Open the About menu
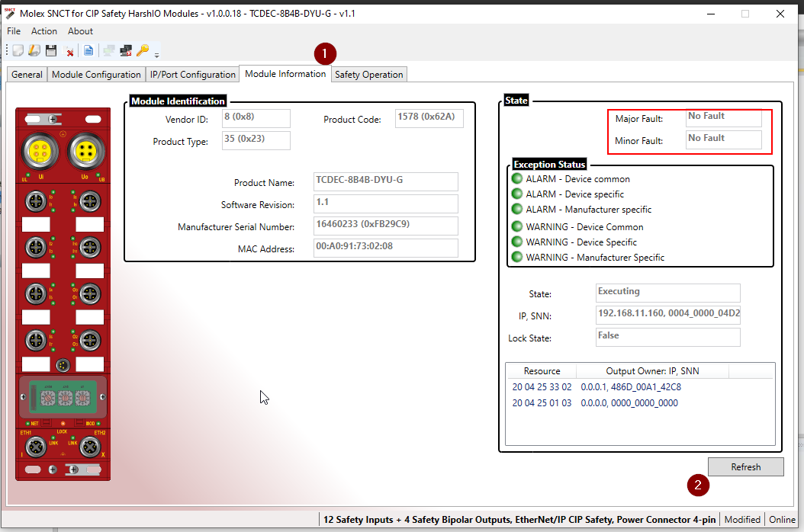Screen dimensions: 804x532 pyautogui.click(x=81, y=31)
